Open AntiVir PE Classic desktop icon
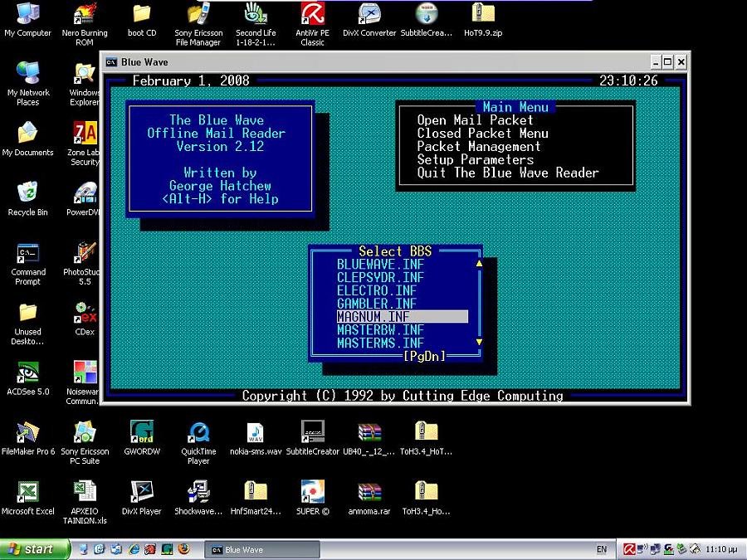This screenshot has height=560, width=747. (313, 24)
